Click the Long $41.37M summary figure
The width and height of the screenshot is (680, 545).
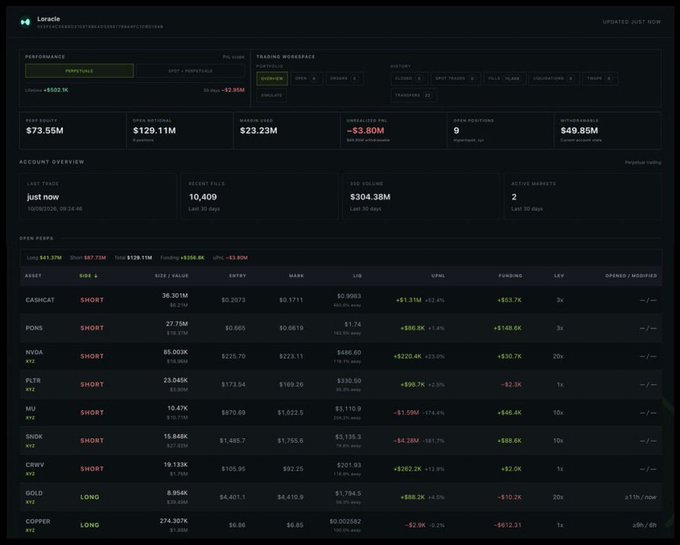pyautogui.click(x=51, y=258)
